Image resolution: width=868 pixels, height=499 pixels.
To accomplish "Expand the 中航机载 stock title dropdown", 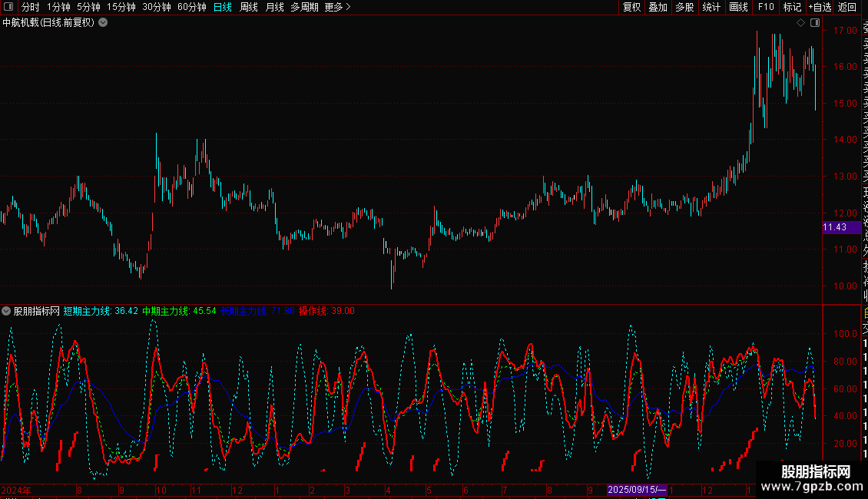I will (x=103, y=23).
